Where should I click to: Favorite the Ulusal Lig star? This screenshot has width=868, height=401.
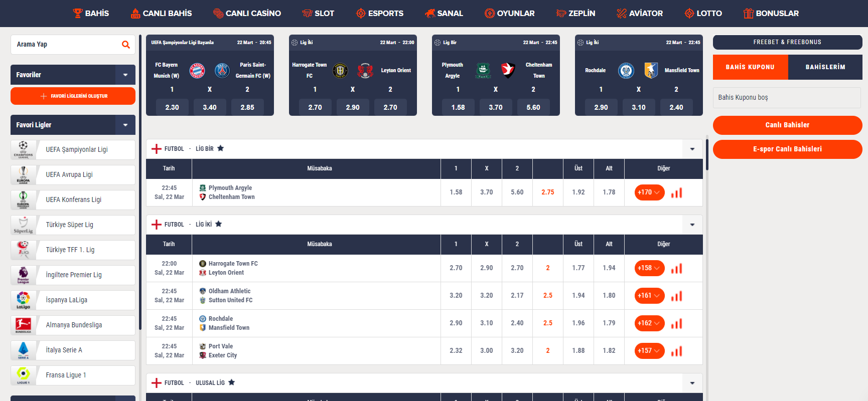(231, 382)
